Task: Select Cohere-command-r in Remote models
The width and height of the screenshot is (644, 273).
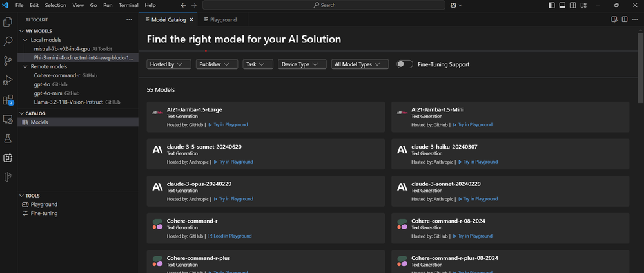Action: coord(78,75)
